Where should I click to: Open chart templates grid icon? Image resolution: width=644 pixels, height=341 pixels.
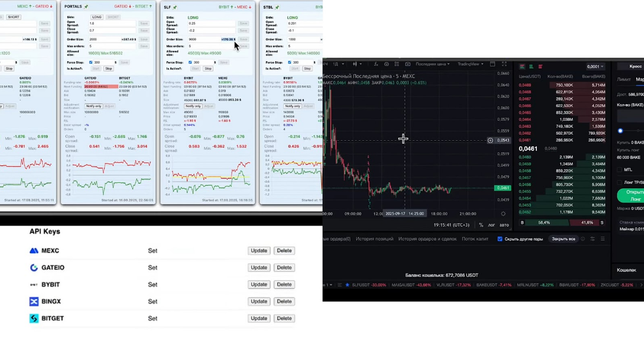(397, 64)
